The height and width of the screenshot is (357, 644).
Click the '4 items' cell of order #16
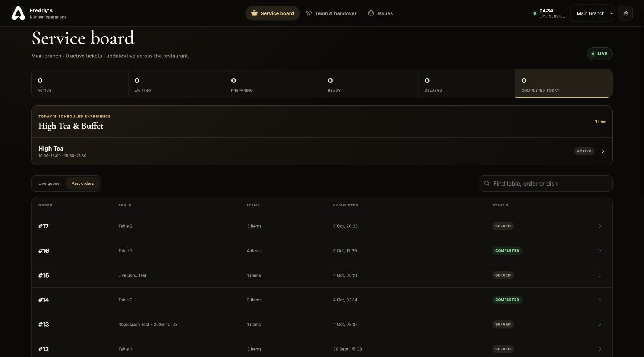tap(254, 251)
